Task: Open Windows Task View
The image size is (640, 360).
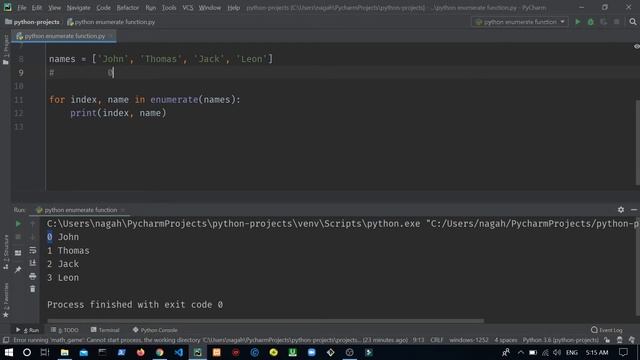Action: (x=45, y=352)
